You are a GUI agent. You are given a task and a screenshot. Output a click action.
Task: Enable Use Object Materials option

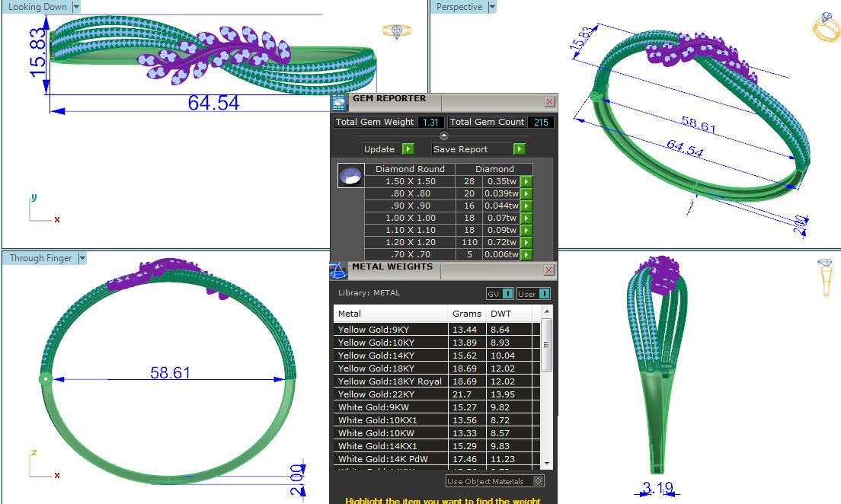pyautogui.click(x=539, y=481)
